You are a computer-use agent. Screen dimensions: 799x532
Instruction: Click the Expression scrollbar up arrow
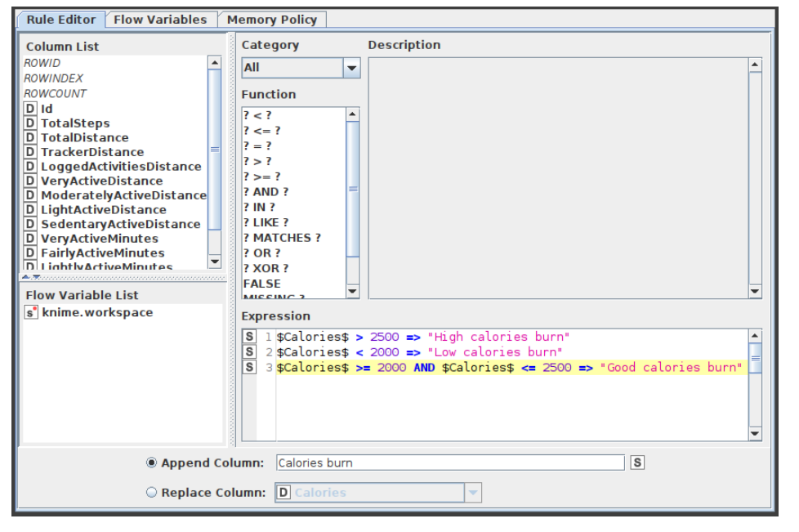click(x=755, y=336)
